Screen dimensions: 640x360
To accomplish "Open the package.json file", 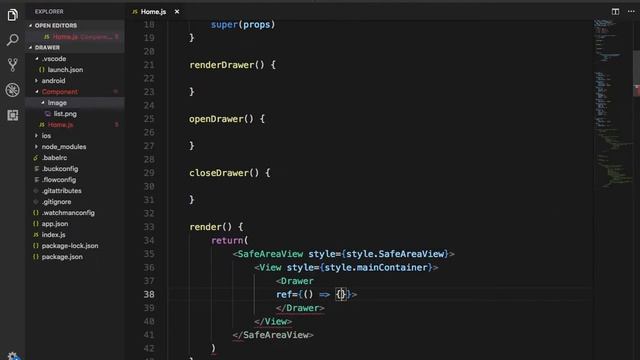I will [x=76, y=257].
